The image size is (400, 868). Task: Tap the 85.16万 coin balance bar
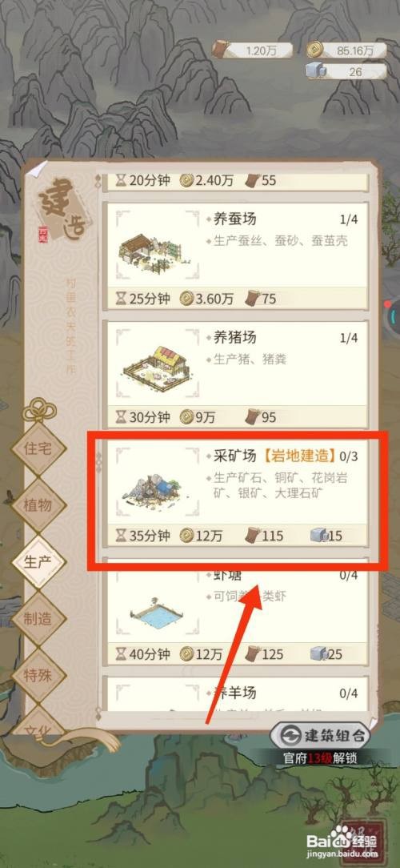click(x=347, y=50)
